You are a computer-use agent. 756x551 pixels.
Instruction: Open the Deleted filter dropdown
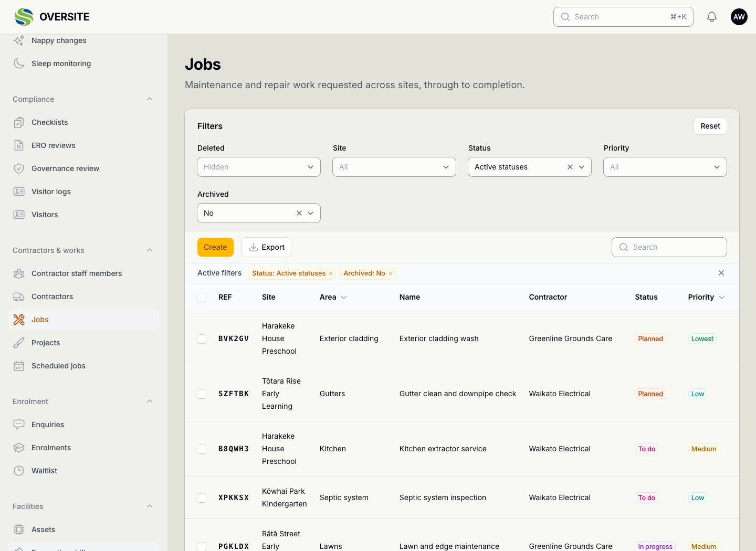tap(259, 167)
